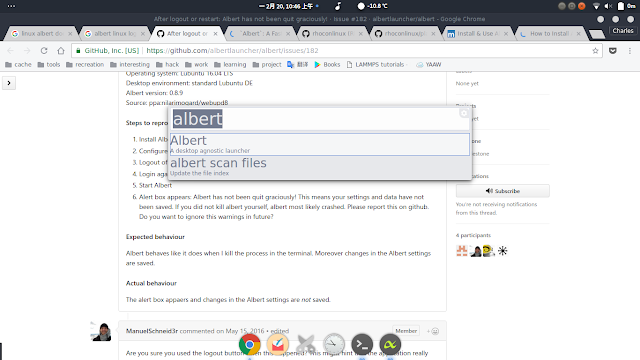Open the recreation bookmarks folder

[85, 64]
